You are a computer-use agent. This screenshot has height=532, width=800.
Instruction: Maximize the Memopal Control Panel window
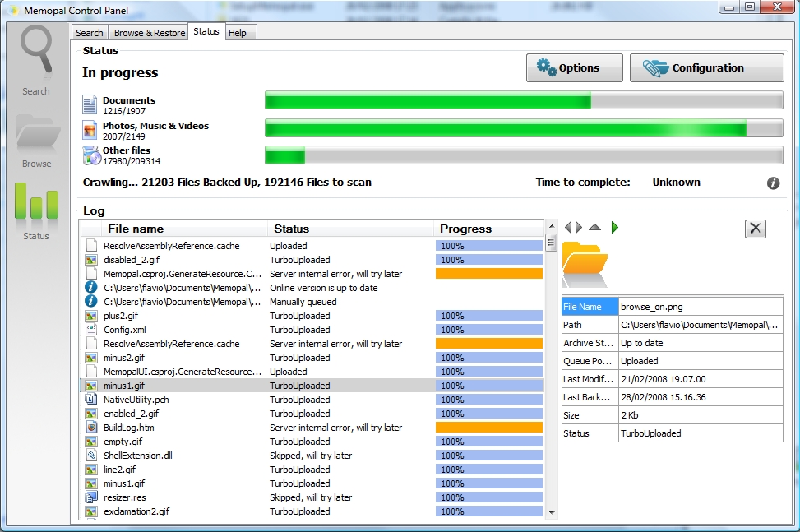click(750, 7)
